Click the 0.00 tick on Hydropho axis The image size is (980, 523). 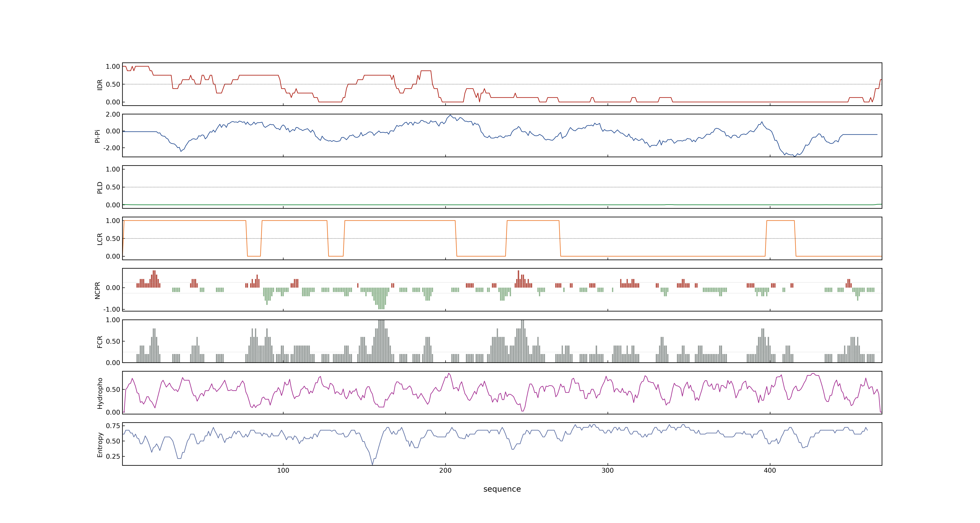coord(113,412)
